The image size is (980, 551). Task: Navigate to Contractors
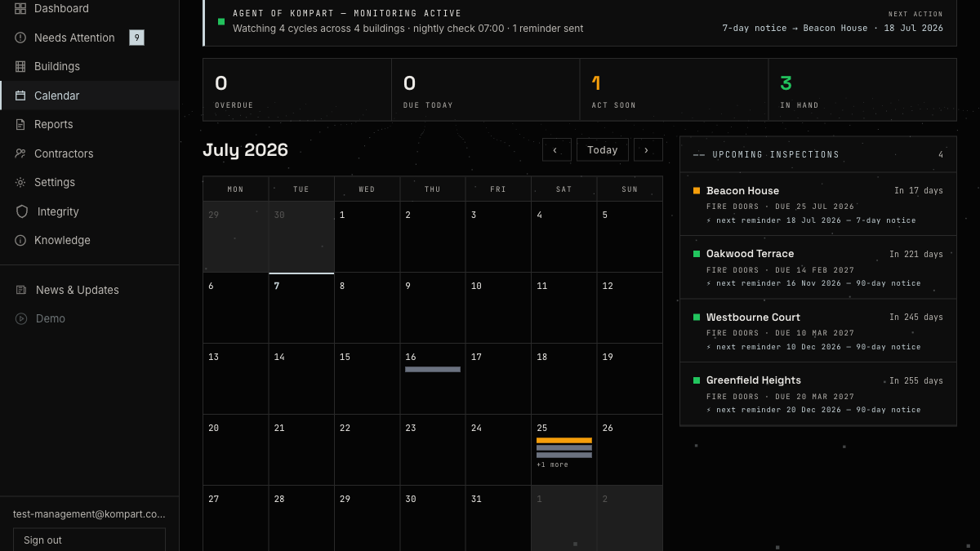[x=90, y=153]
